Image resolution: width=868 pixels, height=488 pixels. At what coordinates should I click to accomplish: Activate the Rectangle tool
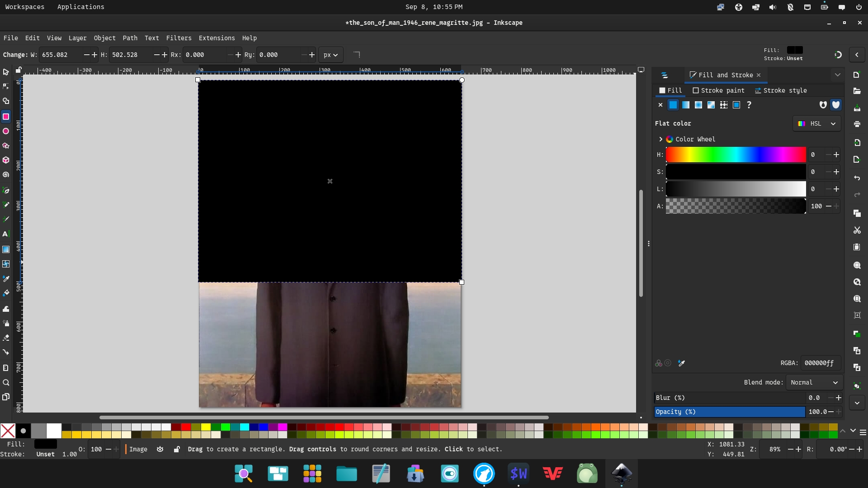tap(6, 117)
